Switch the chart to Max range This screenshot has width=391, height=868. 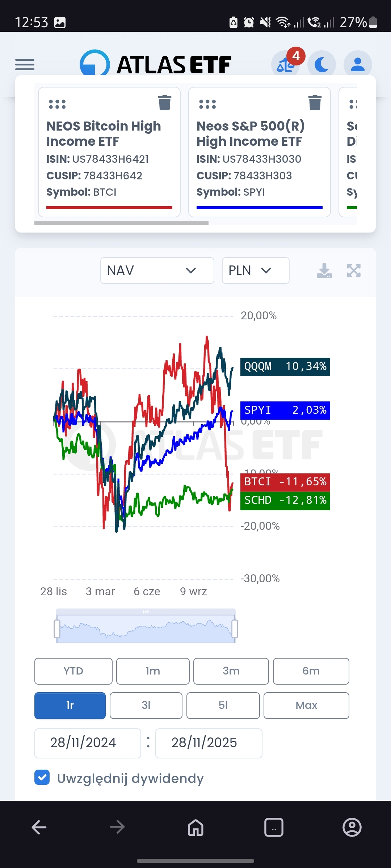point(306,705)
